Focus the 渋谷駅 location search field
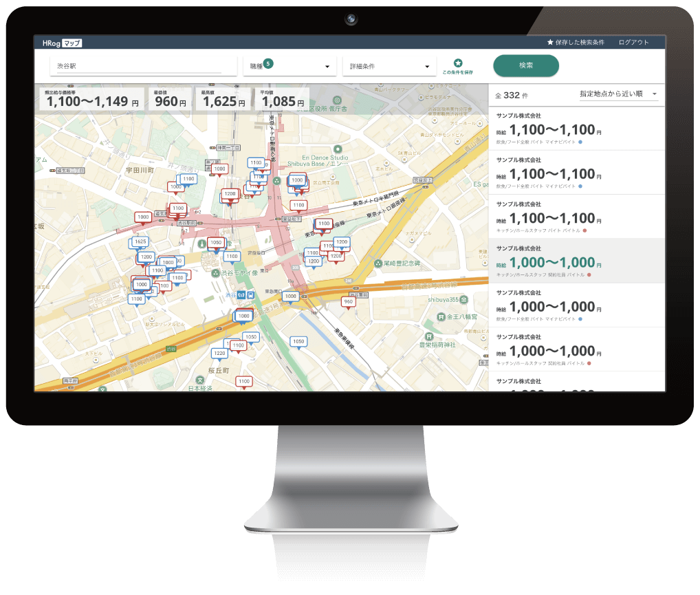 143,66
